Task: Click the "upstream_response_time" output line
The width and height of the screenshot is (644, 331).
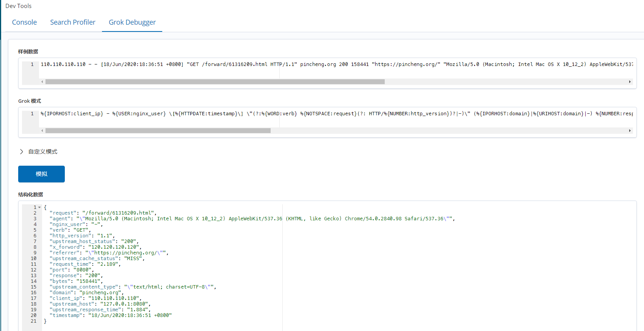Action: click(x=100, y=310)
